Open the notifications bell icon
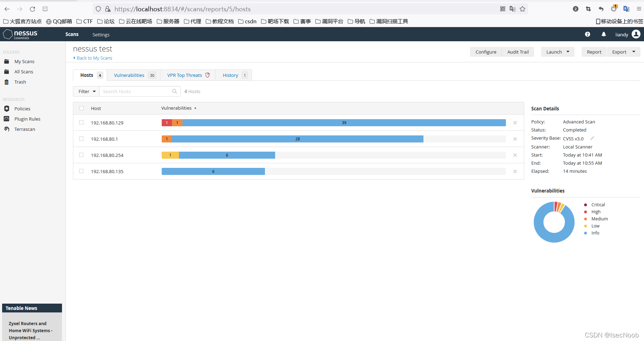The width and height of the screenshot is (644, 341). coord(603,34)
